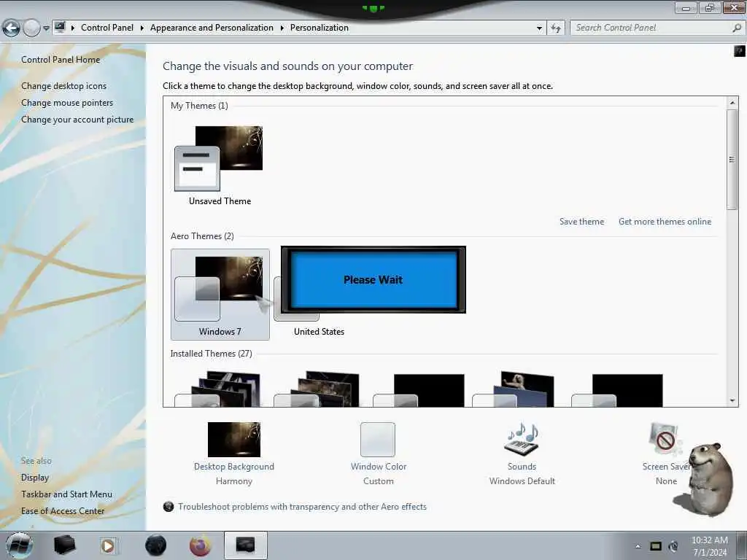Viewport: 747px width, 560px height.
Task: Select first installed theme thumbnail
Action: [217, 389]
